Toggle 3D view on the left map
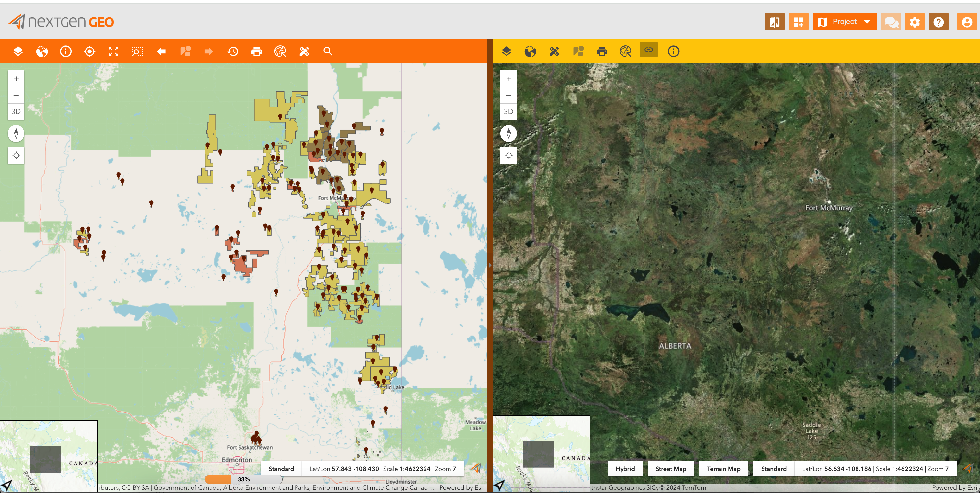The width and height of the screenshot is (980, 493). 16,111
